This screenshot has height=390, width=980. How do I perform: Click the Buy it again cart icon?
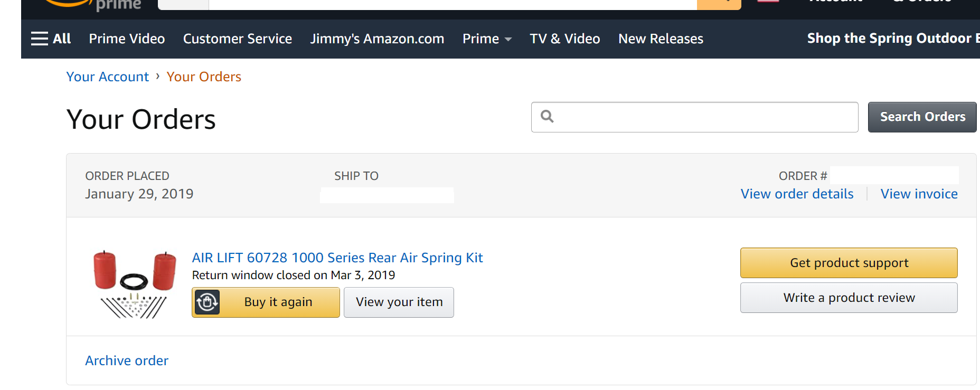[x=207, y=302]
